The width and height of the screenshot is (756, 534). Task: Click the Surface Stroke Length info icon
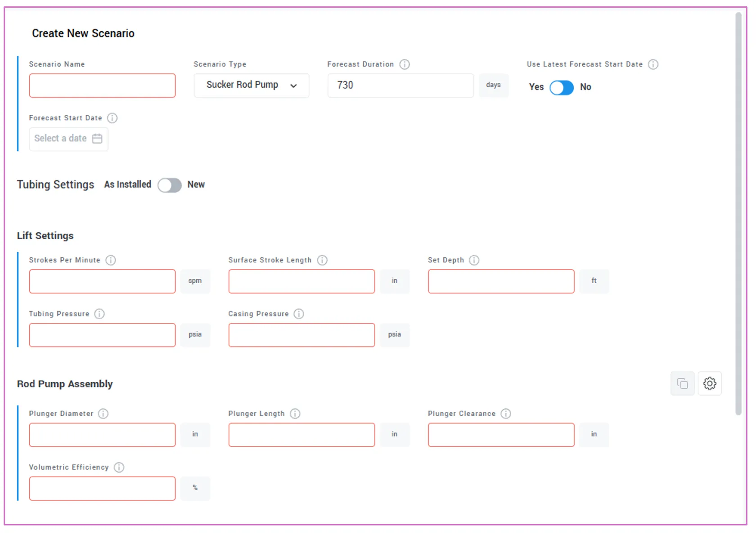point(322,260)
